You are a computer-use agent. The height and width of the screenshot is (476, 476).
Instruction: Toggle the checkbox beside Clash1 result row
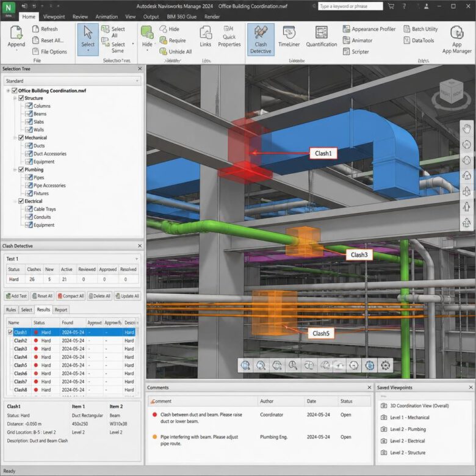10,332
